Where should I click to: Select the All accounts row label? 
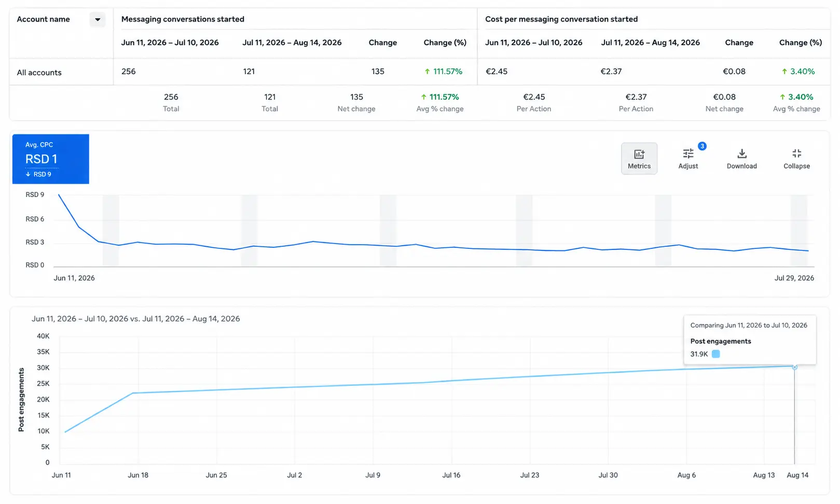[x=39, y=73]
